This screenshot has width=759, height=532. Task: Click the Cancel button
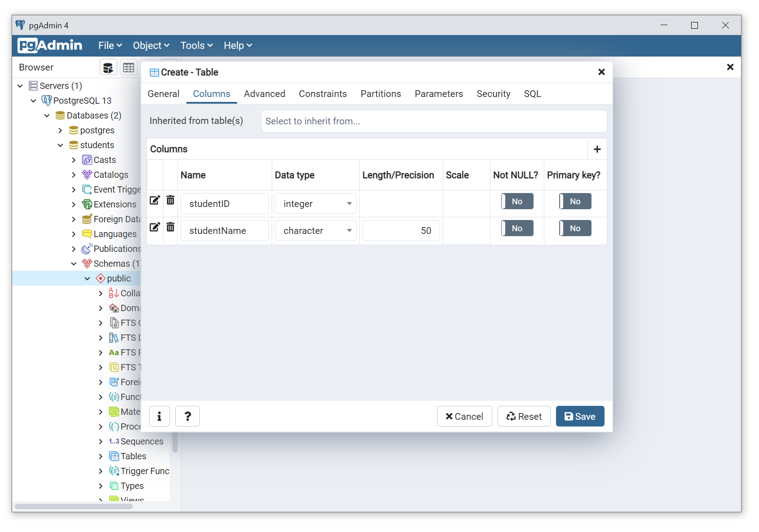(x=464, y=416)
